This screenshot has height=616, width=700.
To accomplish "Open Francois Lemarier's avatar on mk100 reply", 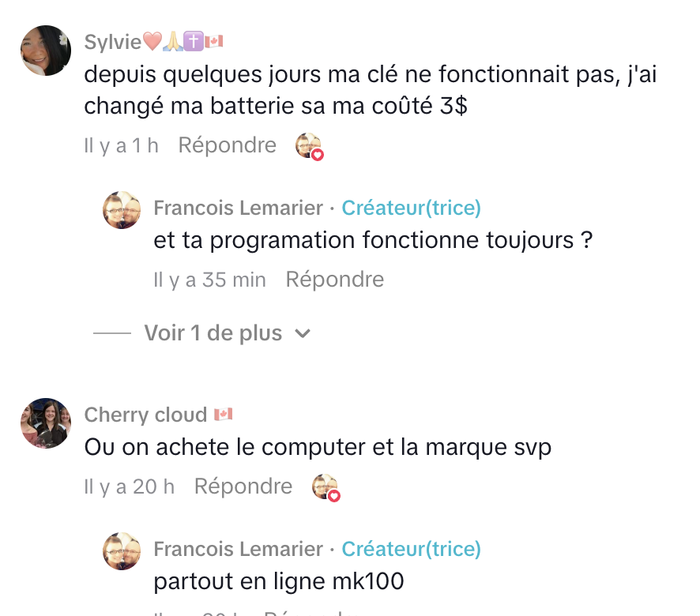I will pyautogui.click(x=122, y=551).
